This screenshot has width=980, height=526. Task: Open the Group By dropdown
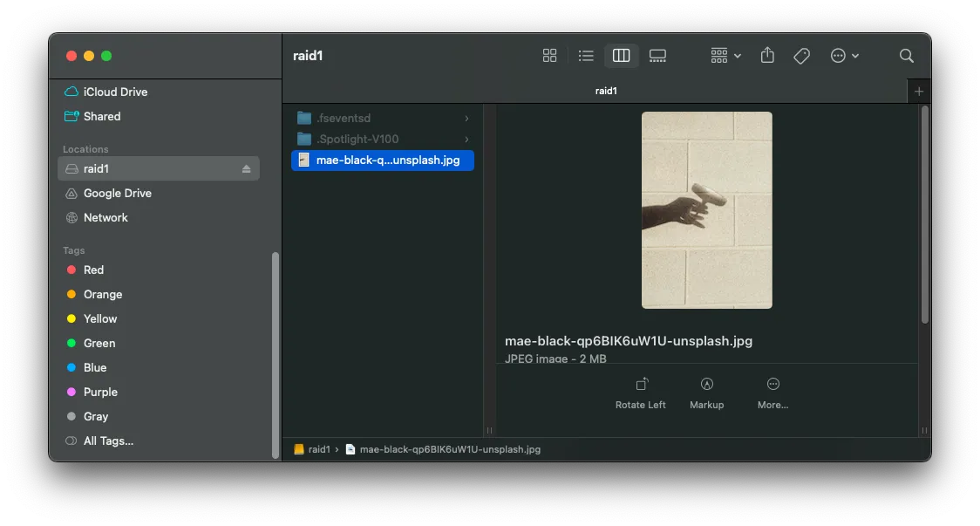pos(725,56)
